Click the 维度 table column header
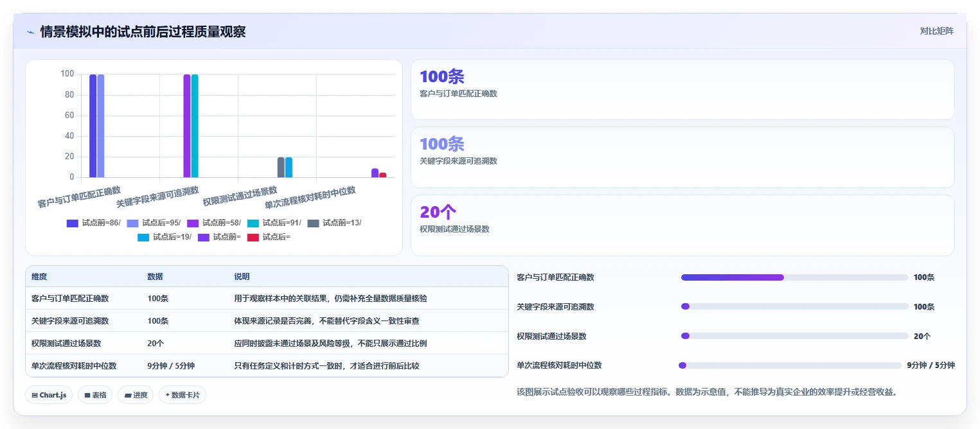The image size is (980, 429). pyautogui.click(x=39, y=277)
